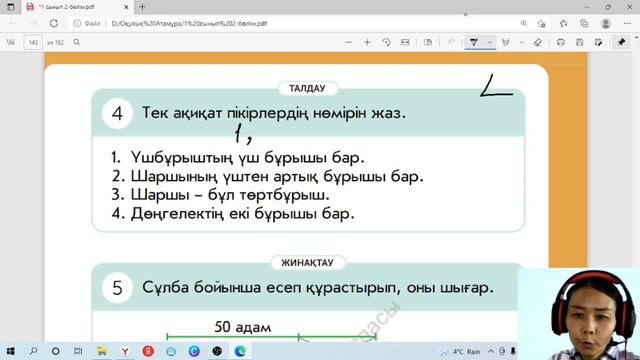Zoom out the PDF with minus button
Viewport: 640px width, 360px height.
pyautogui.click(x=348, y=42)
